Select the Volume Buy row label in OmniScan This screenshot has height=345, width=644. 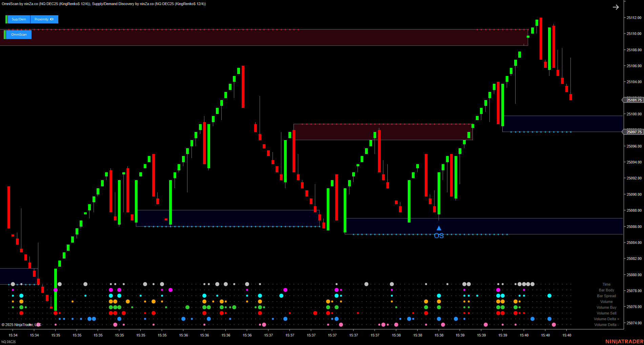point(606,307)
